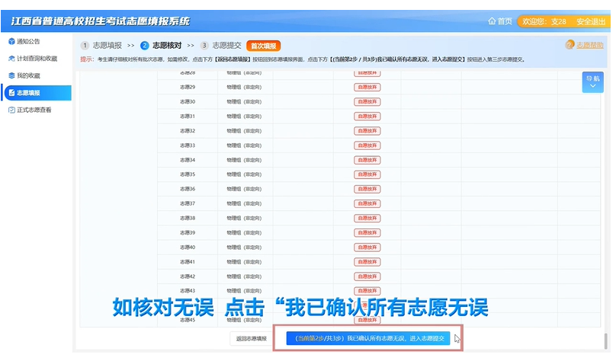Click the 正式志愿查看 sidebar icon
This screenshot has width=616, height=364.
click(x=11, y=110)
